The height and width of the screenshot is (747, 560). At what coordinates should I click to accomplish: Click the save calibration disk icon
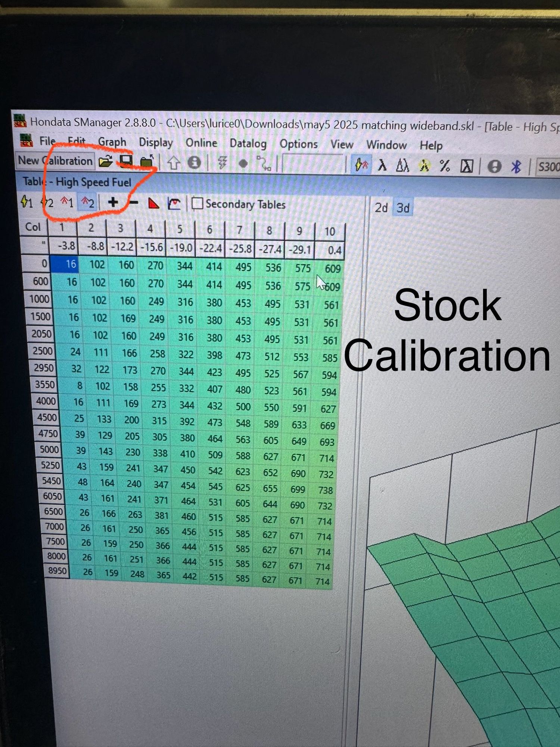click(x=126, y=161)
